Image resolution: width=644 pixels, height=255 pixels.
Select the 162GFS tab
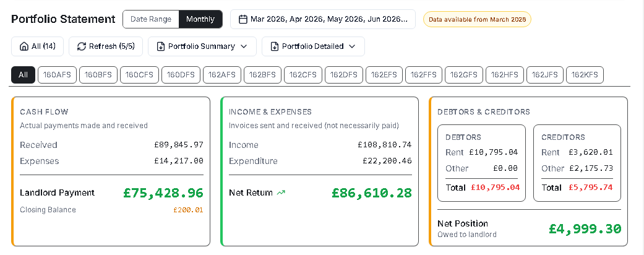[464, 75]
